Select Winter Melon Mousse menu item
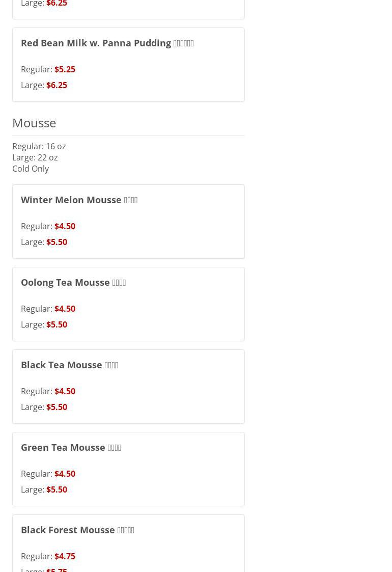The width and height of the screenshot is (392, 572). (x=79, y=200)
